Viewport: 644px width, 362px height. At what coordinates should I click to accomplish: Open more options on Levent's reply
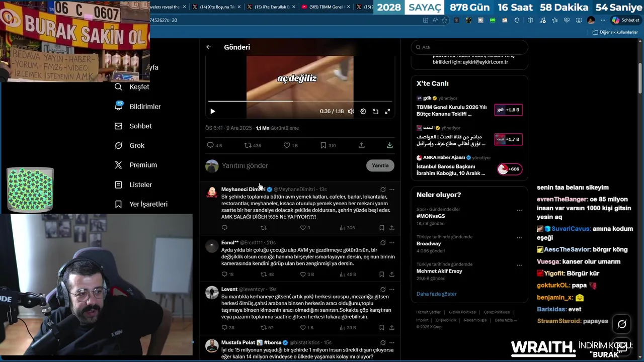[x=391, y=290]
